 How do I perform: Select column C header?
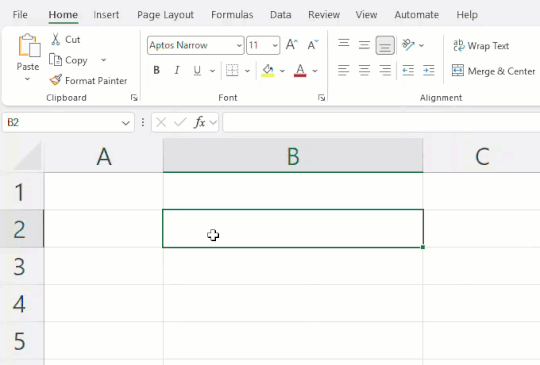pos(482,157)
